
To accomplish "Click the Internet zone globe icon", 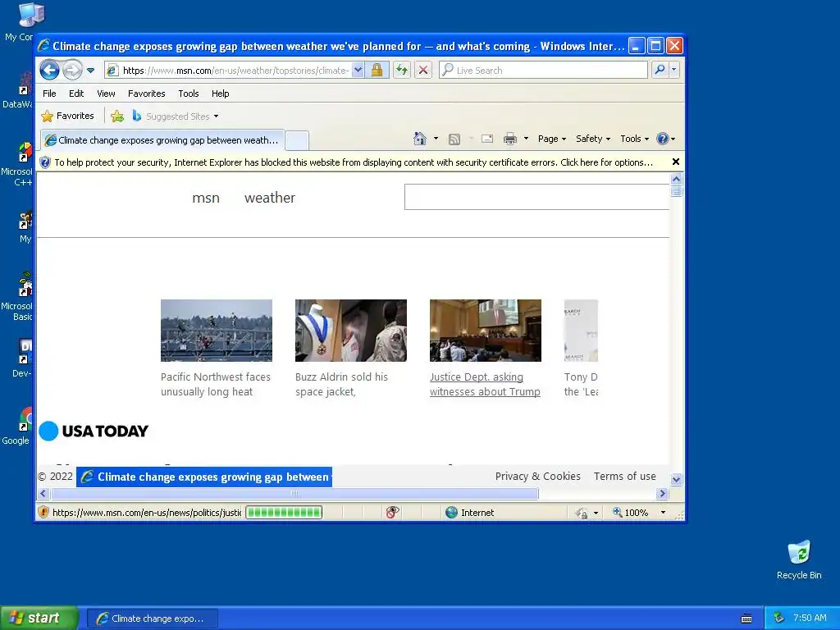I will coord(452,513).
